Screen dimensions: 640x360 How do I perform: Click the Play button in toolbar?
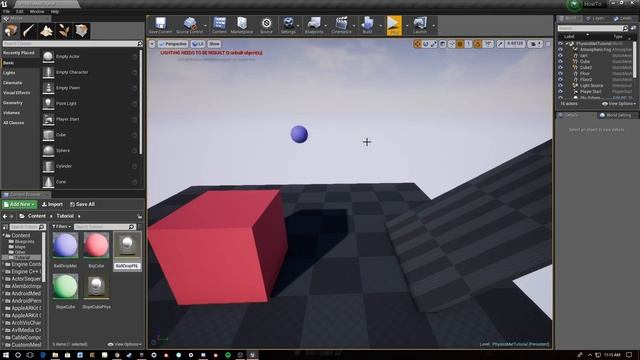pos(394,25)
